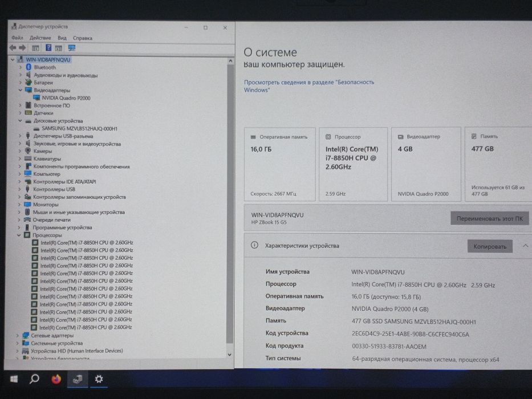Click scroll down arrow in Device Manager
Image resolution: width=532 pixels, height=399 pixels.
click(x=230, y=354)
